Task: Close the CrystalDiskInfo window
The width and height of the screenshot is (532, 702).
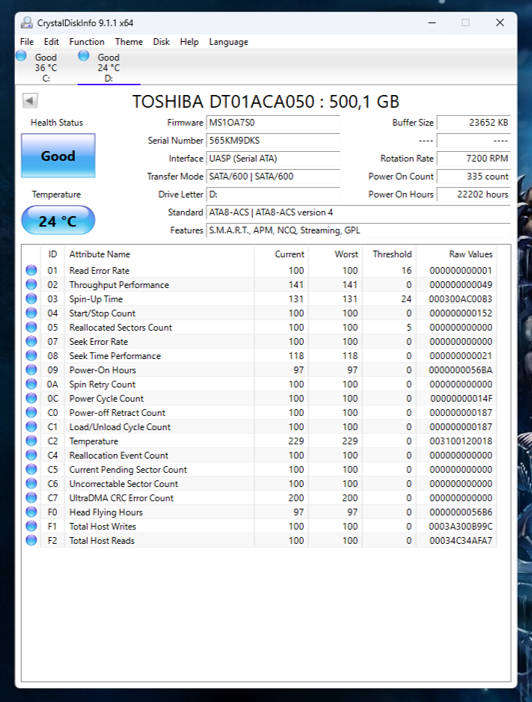Action: tap(500, 22)
